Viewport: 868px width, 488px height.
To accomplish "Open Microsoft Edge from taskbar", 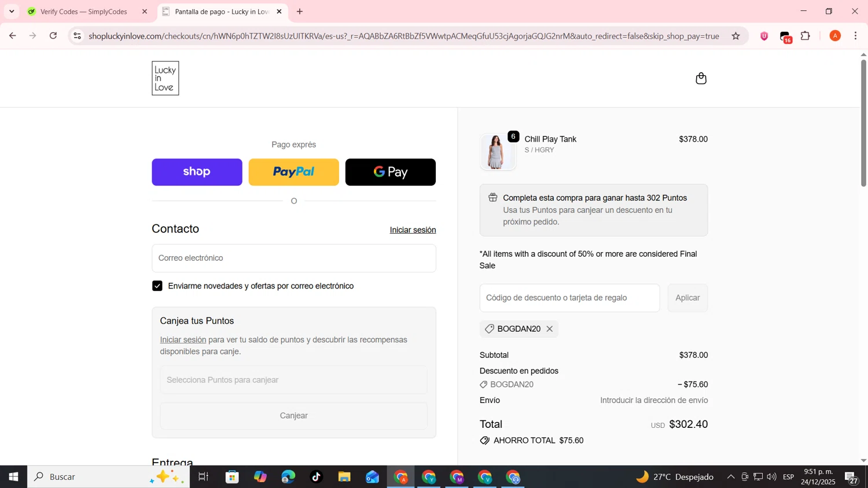I will click(288, 477).
